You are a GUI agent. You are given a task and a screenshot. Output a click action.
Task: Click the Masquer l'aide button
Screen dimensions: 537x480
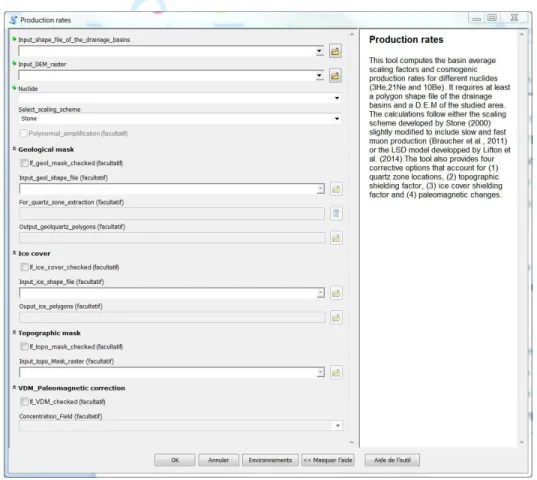pyautogui.click(x=328, y=460)
